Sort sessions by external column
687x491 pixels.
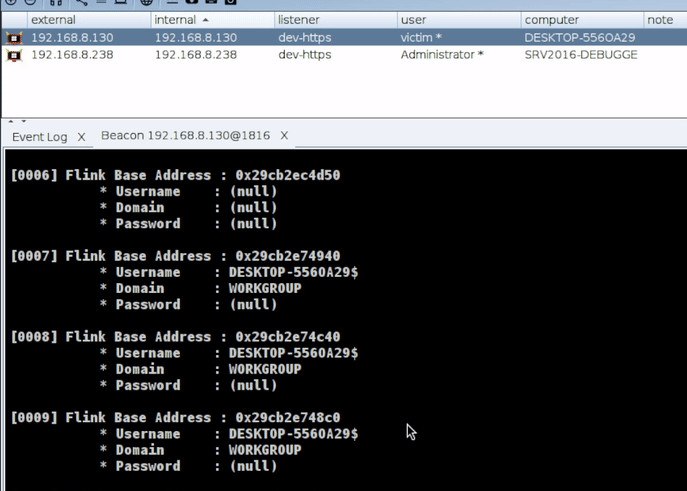(x=53, y=20)
